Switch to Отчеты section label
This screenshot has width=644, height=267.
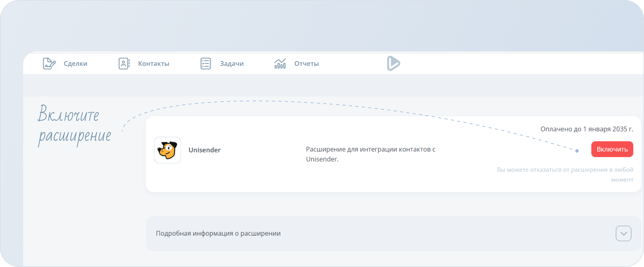click(306, 64)
